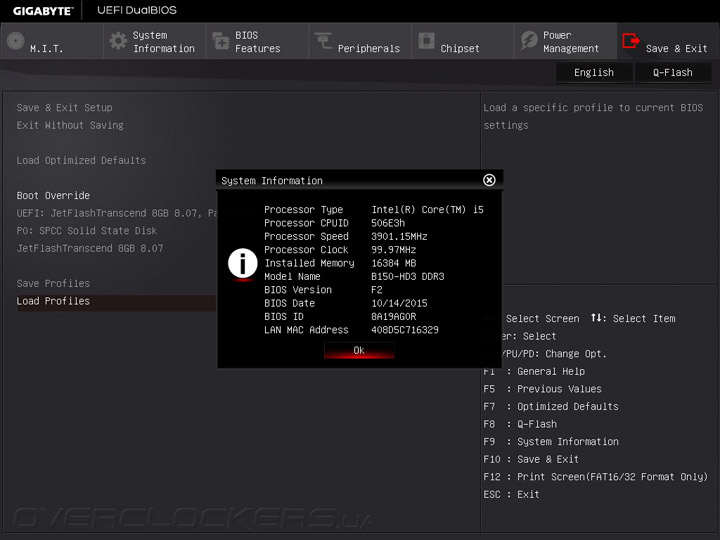Click the F7 Optimized Defaults hint
Image resolution: width=720 pixels, height=540 pixels.
(551, 406)
